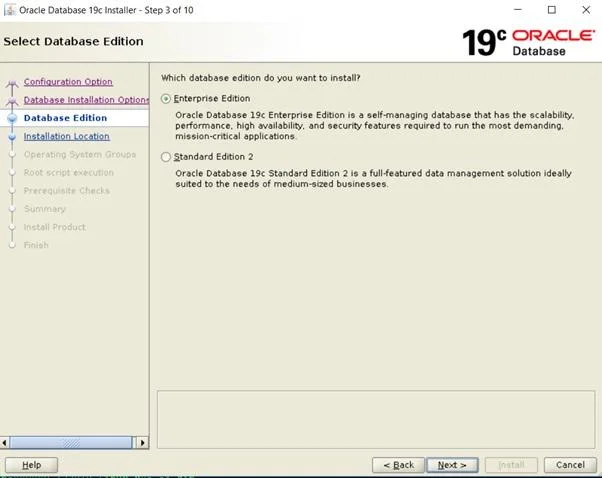The image size is (602, 478).
Task: Select the Summary step in sidebar
Action: (x=44, y=209)
